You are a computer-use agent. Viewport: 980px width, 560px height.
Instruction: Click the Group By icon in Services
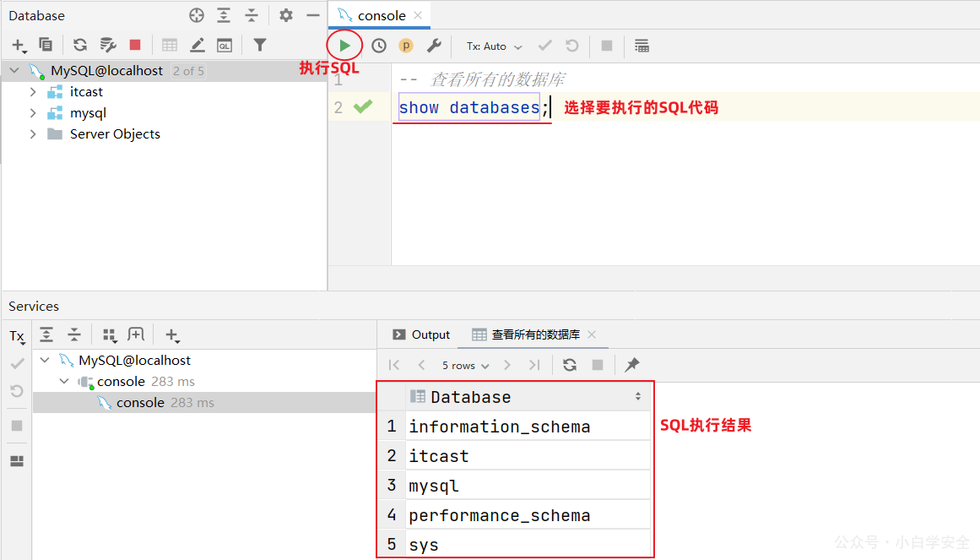(110, 335)
